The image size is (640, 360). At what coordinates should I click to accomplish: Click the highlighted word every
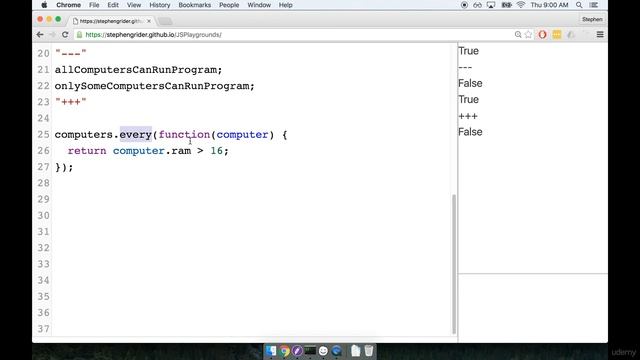pyautogui.click(x=136, y=134)
